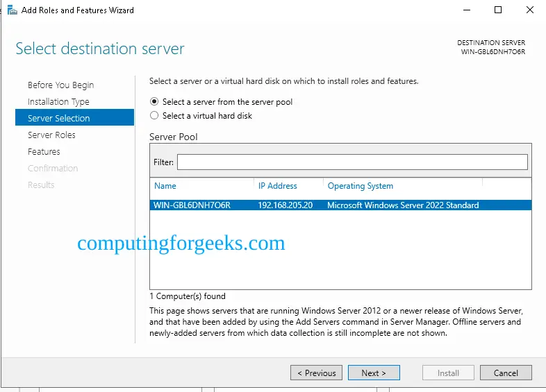
Task: Go to Installation Type step
Action: [x=58, y=101]
